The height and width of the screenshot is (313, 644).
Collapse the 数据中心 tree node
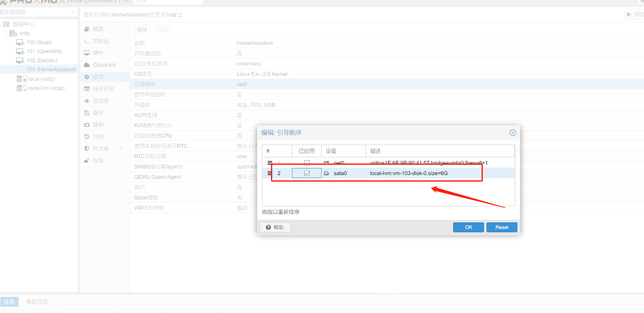pyautogui.click(x=1, y=24)
